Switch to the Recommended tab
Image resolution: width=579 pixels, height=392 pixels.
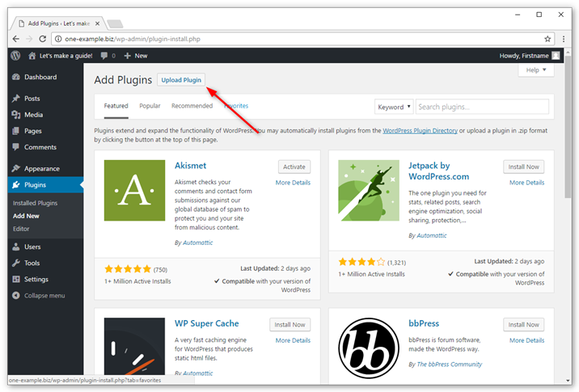point(192,106)
